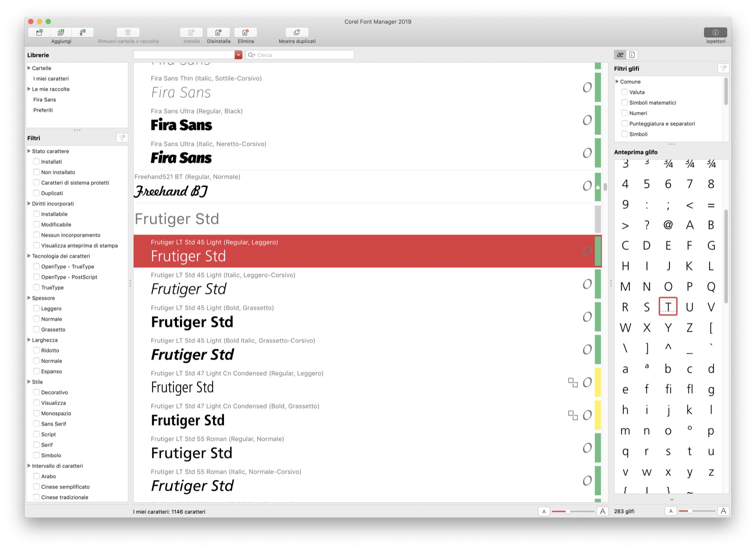
Task: Select the fi ligature glyph in Anteprima glifo
Action: coord(668,389)
